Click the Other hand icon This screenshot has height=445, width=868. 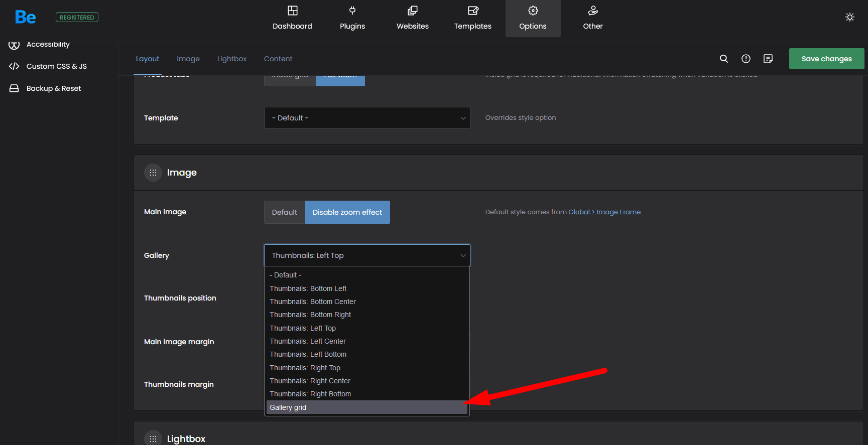(x=593, y=11)
